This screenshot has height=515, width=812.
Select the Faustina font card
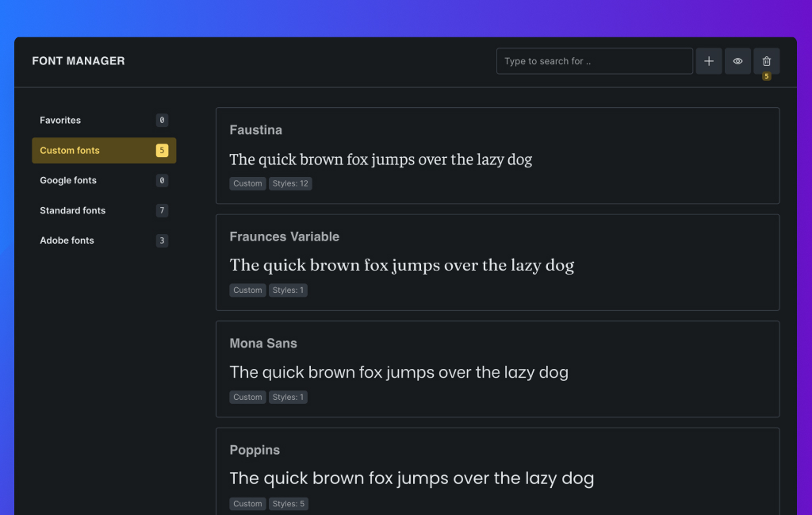coord(497,156)
